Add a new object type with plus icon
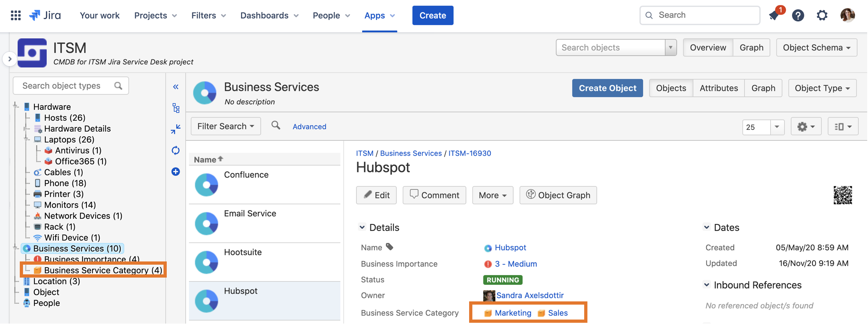Screen dimensions: 868x326 point(176,172)
